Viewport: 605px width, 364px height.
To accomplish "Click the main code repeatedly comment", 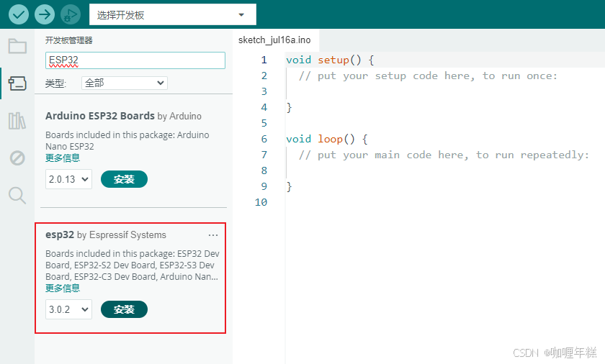I will (x=444, y=155).
